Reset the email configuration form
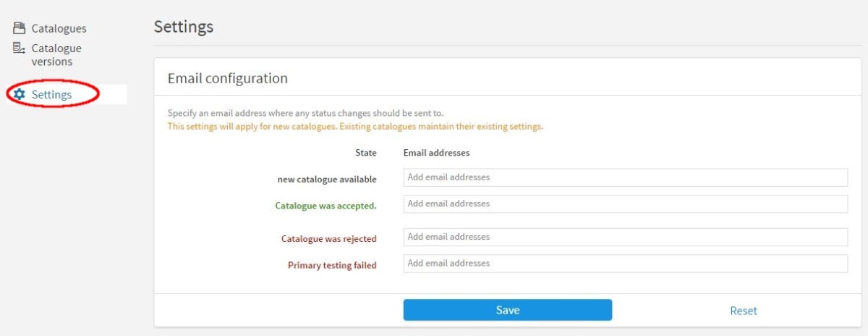The width and height of the screenshot is (868, 336). point(744,311)
